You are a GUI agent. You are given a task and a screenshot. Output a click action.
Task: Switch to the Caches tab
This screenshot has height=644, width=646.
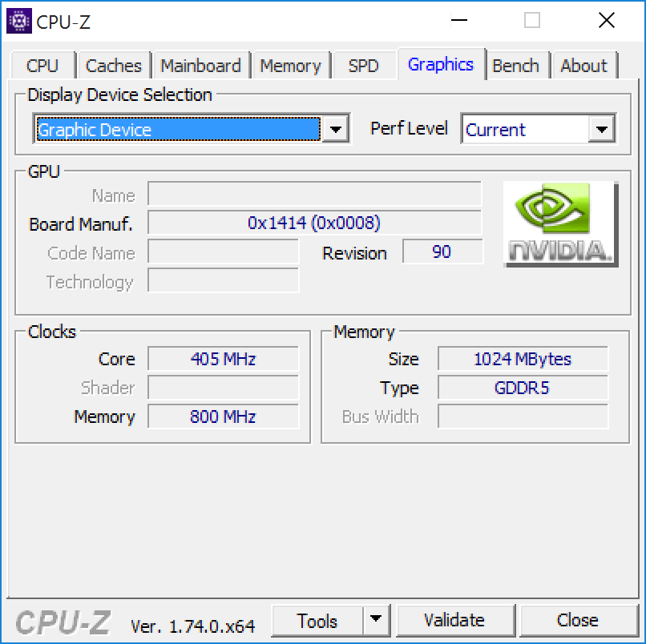point(114,66)
